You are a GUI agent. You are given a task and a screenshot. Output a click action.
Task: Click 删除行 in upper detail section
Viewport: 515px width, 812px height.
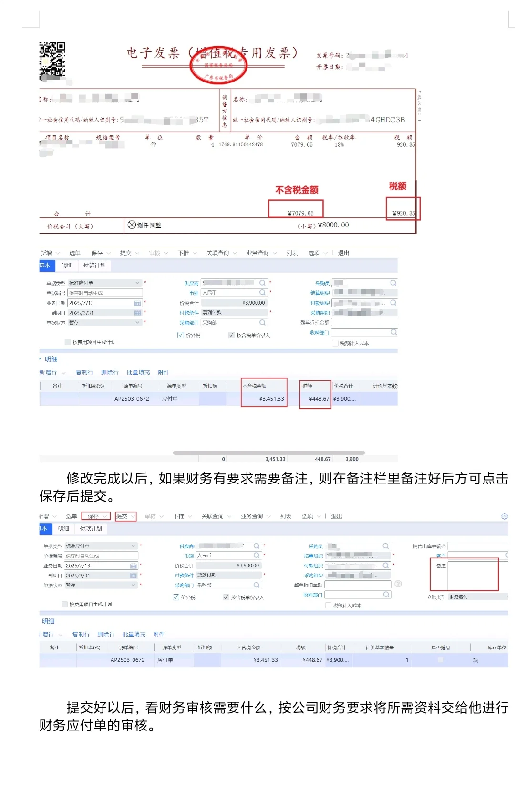pos(110,372)
